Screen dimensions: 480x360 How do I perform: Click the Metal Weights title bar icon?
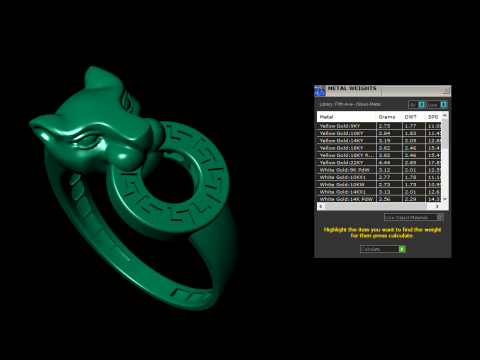click(319, 91)
